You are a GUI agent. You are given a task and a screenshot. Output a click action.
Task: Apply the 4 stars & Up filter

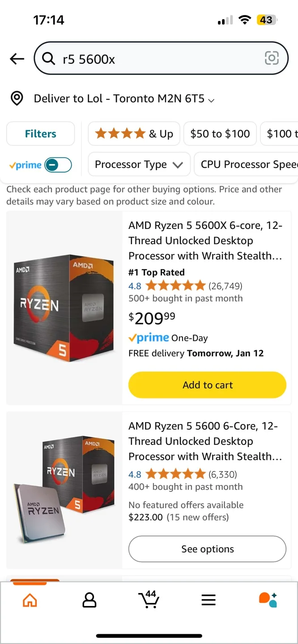(x=134, y=134)
